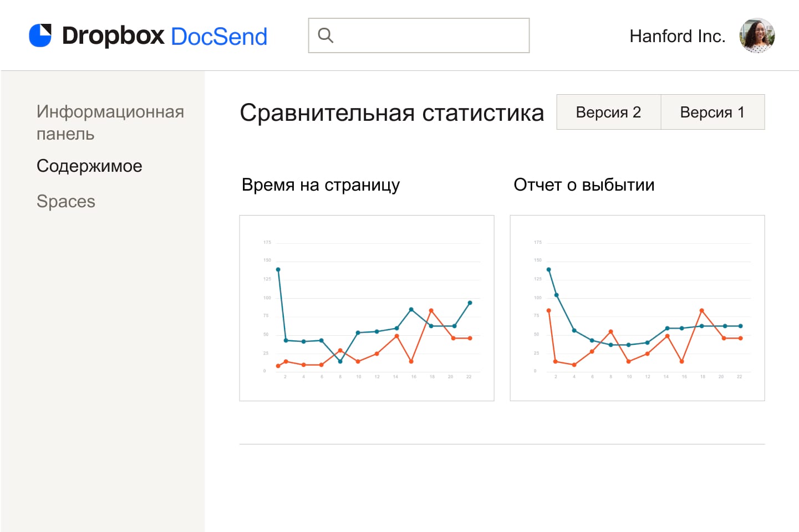The width and height of the screenshot is (799, 532).
Task: Select Содержимое in the sidebar
Action: pos(89,166)
